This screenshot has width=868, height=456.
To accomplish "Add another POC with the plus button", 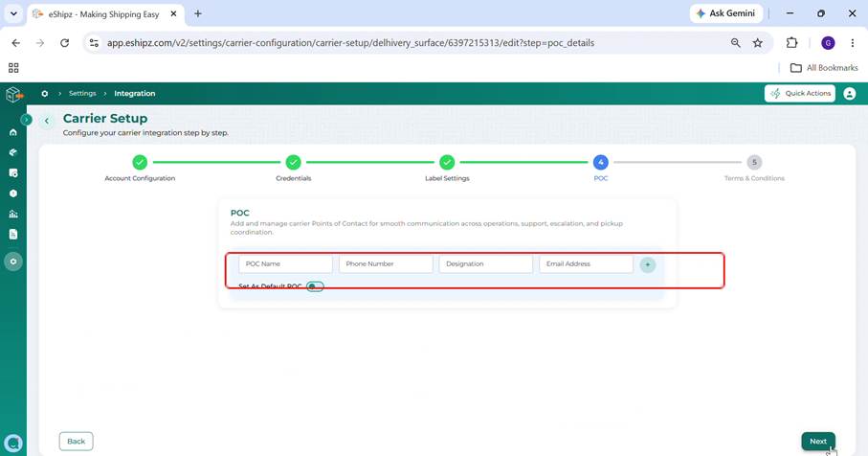I will click(648, 264).
